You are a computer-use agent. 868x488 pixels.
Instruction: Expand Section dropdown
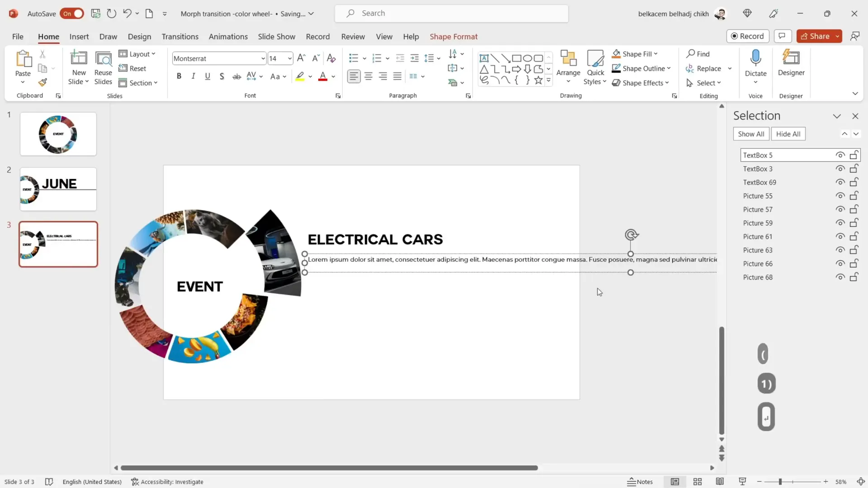click(138, 83)
